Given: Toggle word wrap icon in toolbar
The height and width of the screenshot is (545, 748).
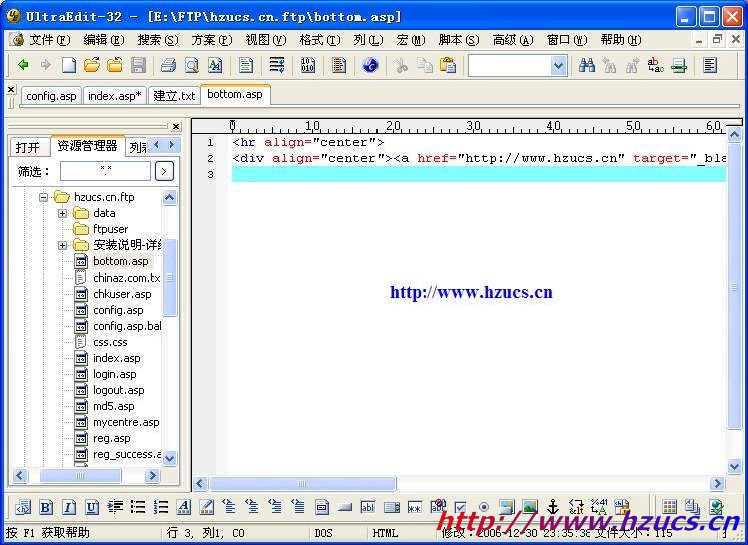Looking at the screenshot, I should pos(277,65).
